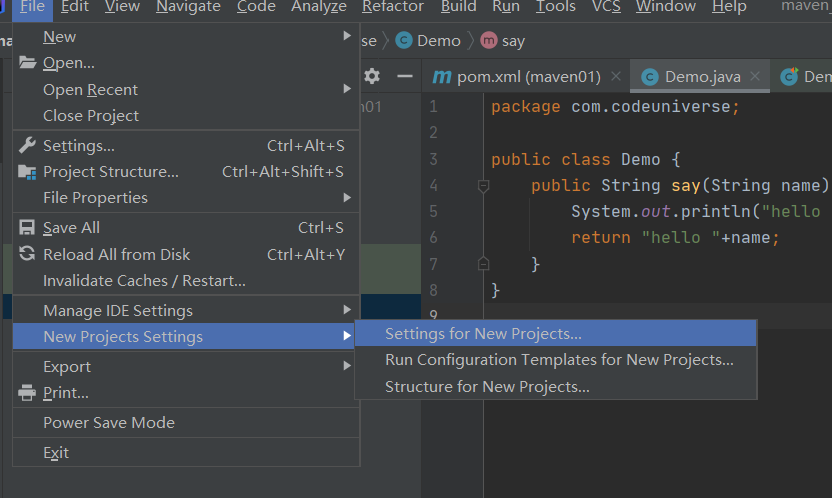The height and width of the screenshot is (498, 832).
Task: Click the Demo class icon in breadcrumb
Action: [404, 41]
